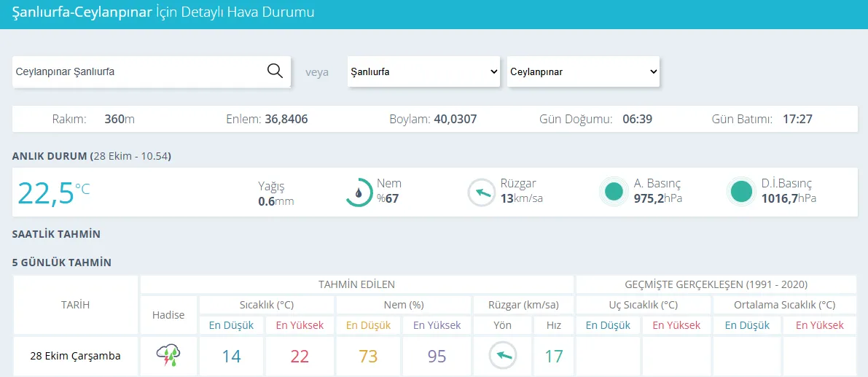Click the lowest temperature value 14
868x377 pixels.
(231, 356)
